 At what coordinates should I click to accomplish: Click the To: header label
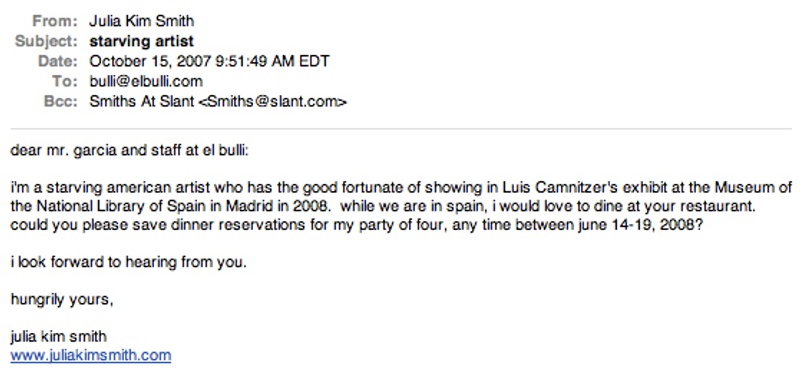click(64, 81)
